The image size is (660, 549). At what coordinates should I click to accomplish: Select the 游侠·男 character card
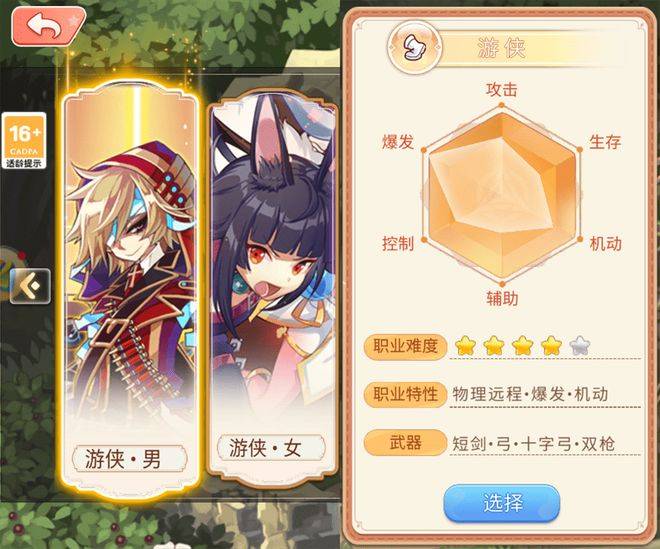pyautogui.click(x=130, y=288)
